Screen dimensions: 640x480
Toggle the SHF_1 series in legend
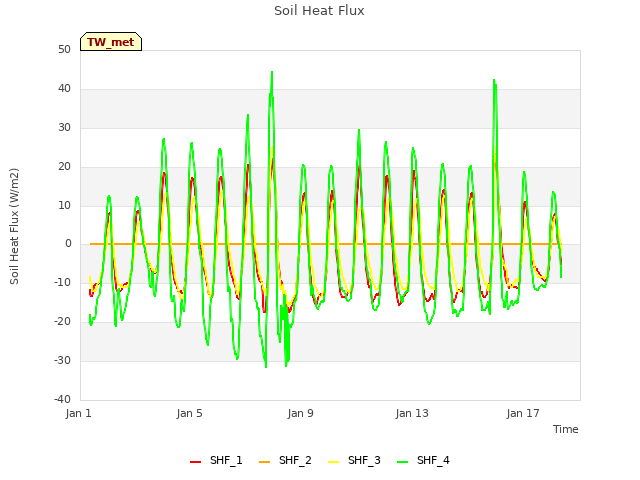[x=216, y=460]
